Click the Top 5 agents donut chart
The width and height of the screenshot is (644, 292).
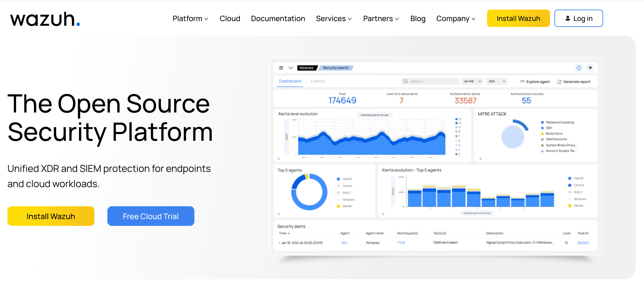click(x=309, y=192)
